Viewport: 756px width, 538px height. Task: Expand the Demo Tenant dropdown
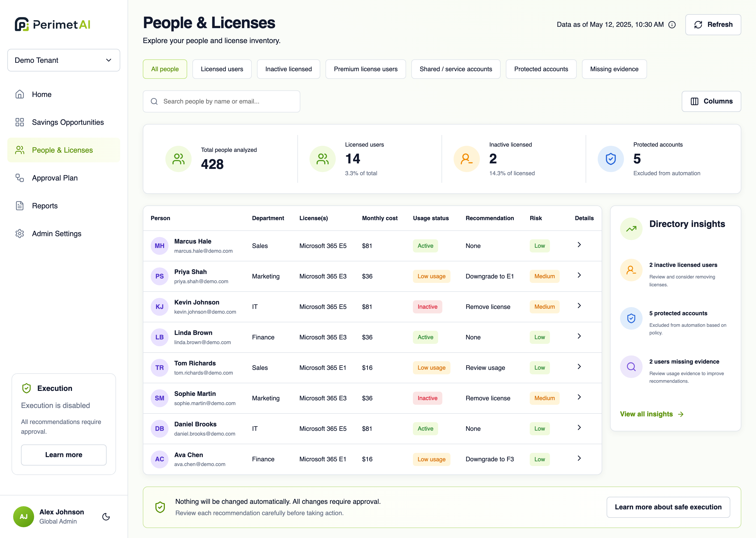[x=64, y=60]
